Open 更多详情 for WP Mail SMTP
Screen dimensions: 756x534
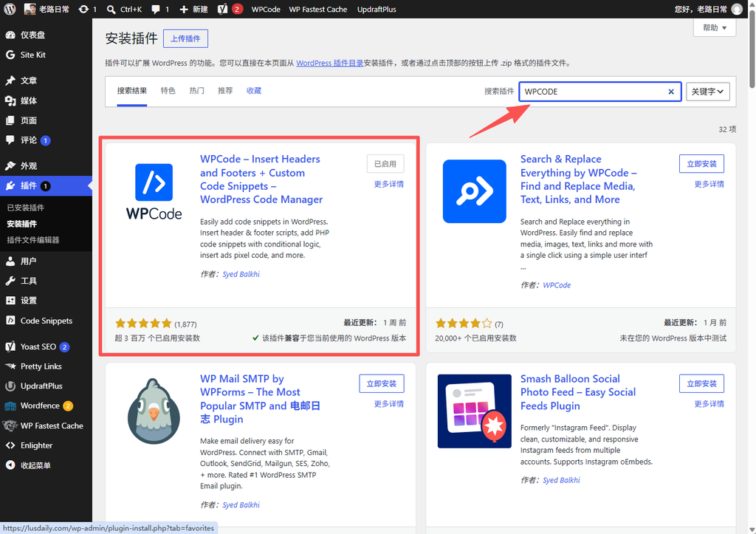click(x=388, y=404)
